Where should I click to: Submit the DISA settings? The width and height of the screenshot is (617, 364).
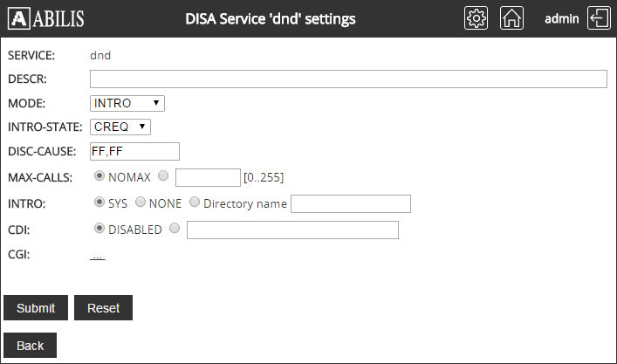[x=36, y=308]
